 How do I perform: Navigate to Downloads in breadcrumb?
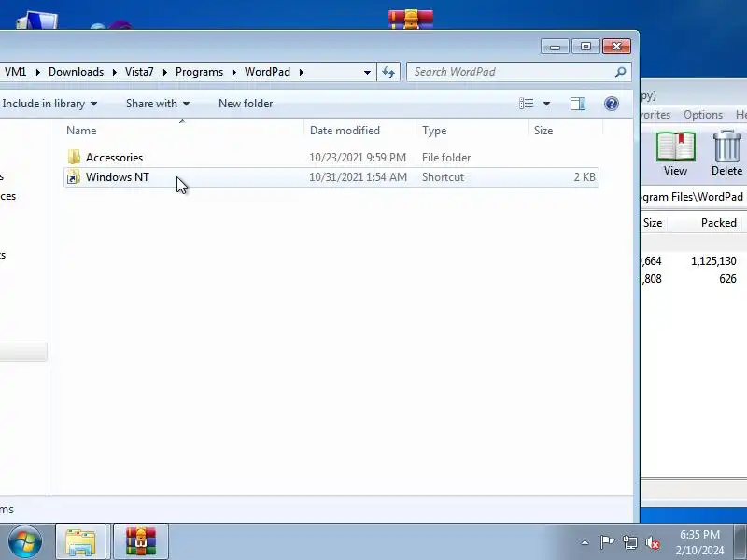[x=77, y=72]
